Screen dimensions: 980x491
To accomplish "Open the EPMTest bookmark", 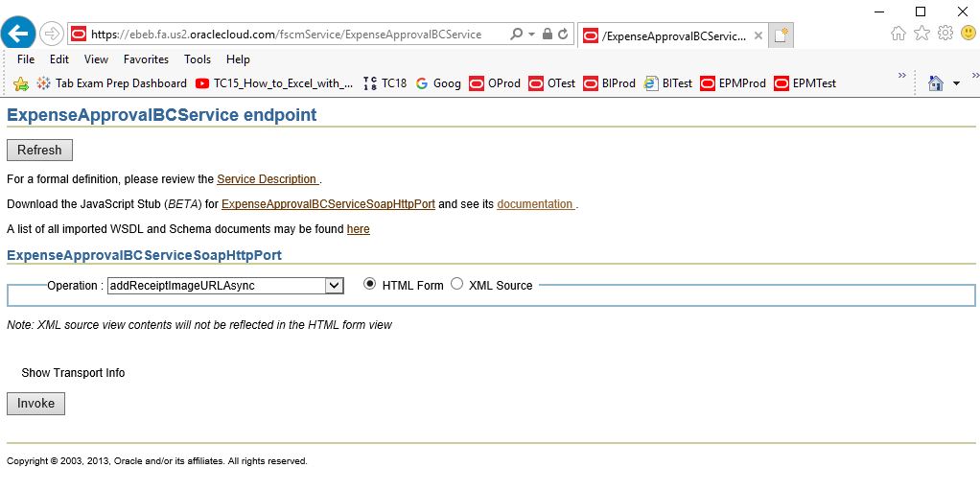I will [x=805, y=83].
